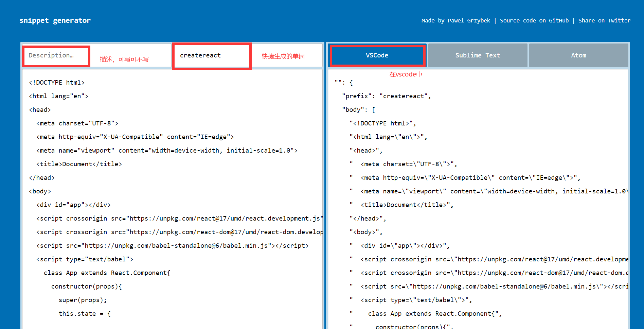Switch to the Atom tab
This screenshot has height=329, width=644.
[x=578, y=55]
